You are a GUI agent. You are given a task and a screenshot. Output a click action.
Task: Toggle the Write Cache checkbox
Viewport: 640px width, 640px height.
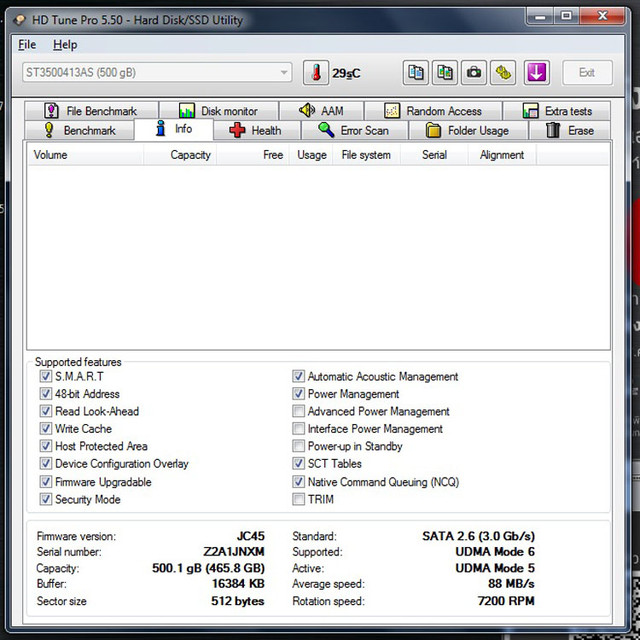46,429
